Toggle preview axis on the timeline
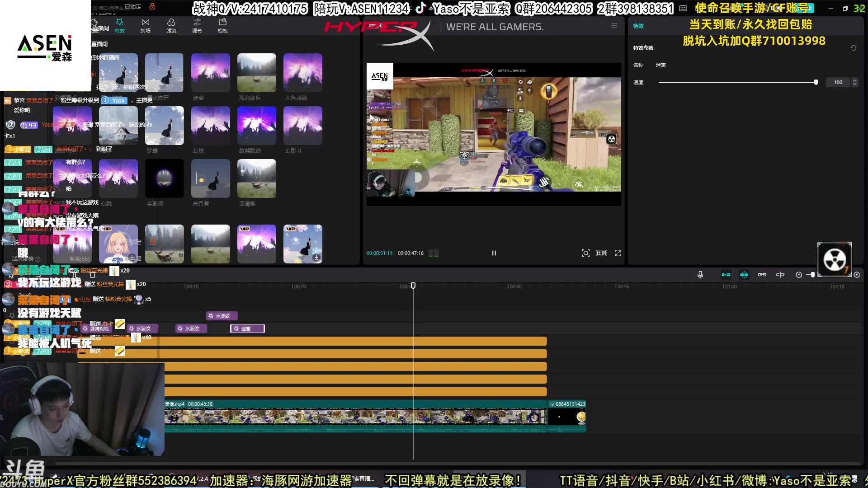This screenshot has width=868, height=488. [780, 275]
